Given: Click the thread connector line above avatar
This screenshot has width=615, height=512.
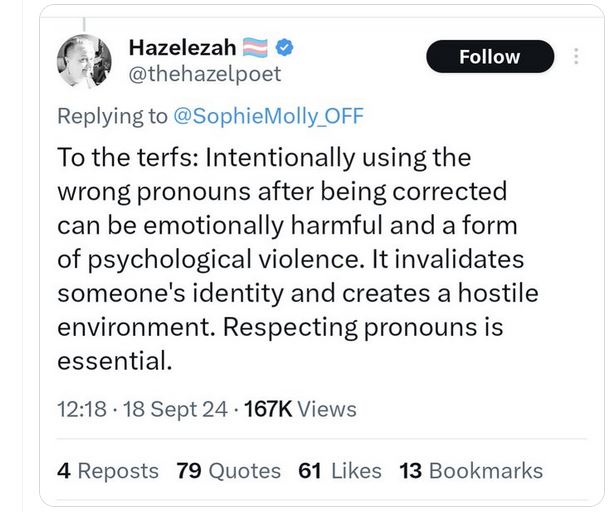Looking at the screenshot, I should pos(83,22).
